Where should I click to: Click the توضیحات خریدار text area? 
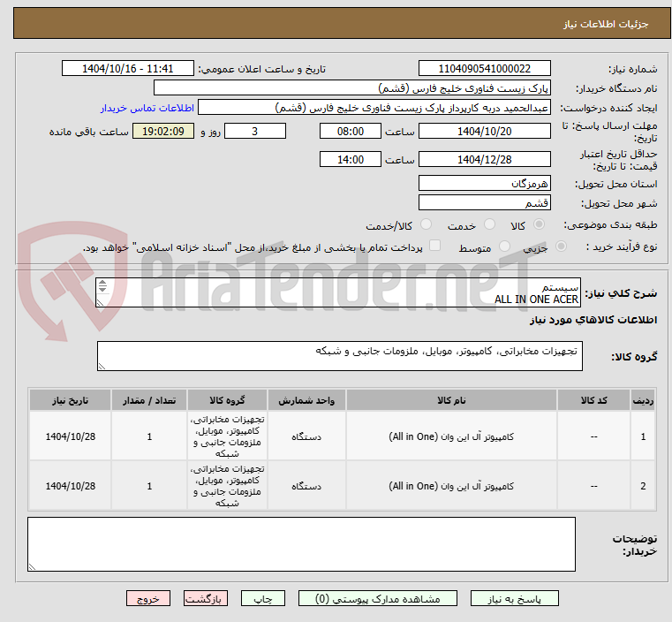[x=301, y=544]
